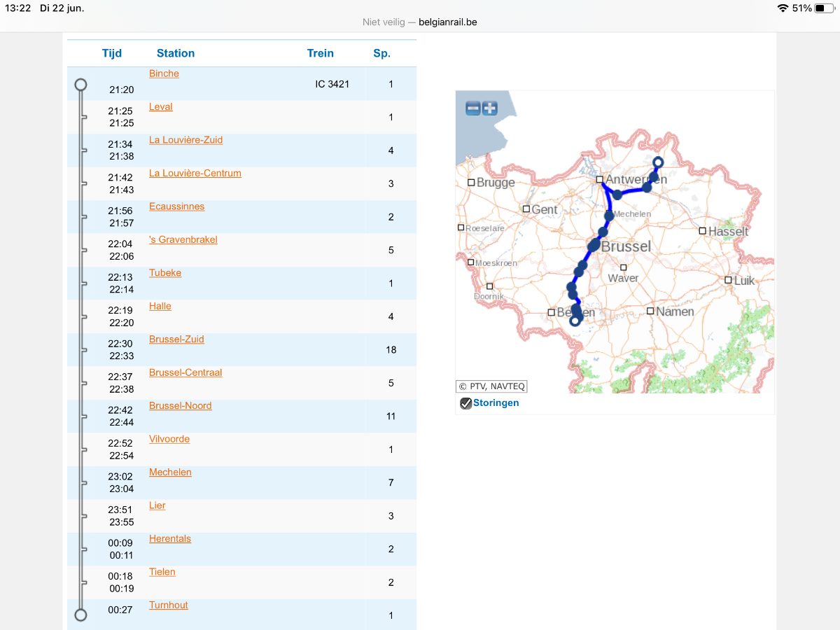Click the Binche start marker on map

[x=575, y=321]
